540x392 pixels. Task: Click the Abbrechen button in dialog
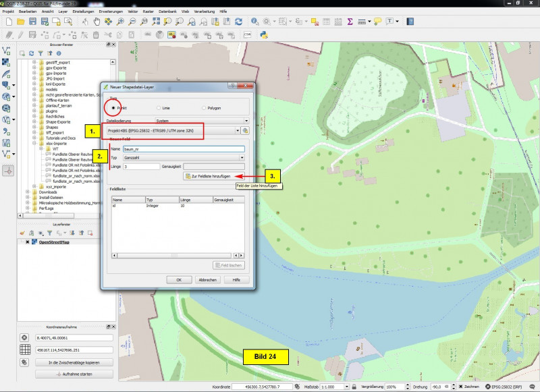pos(207,279)
